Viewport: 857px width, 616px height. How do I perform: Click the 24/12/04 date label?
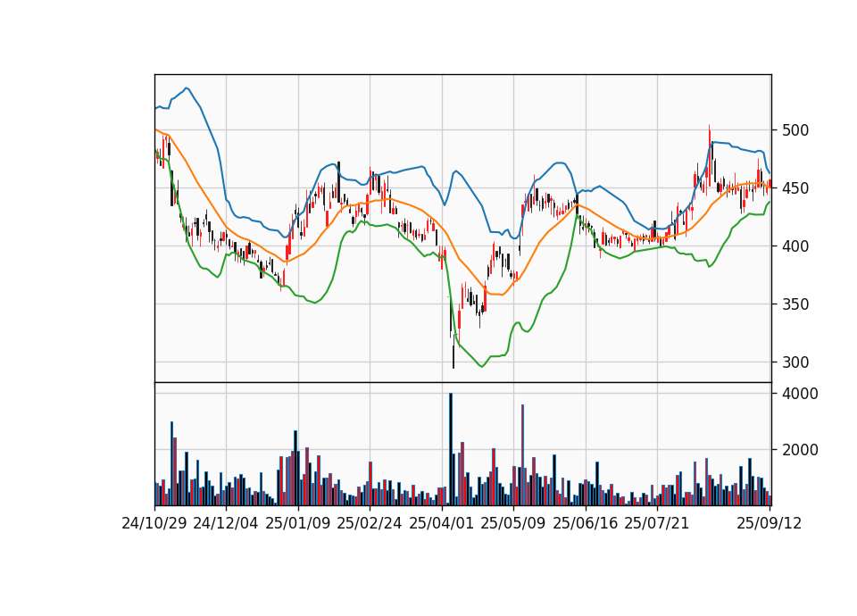pyautogui.click(x=226, y=523)
